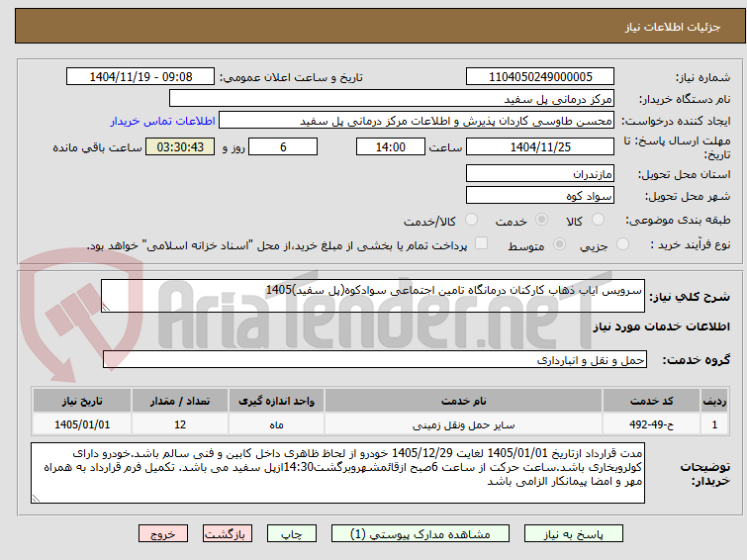This screenshot has width=747, height=560.
Task: Click the remaining days field showing 6
Action: [283, 146]
